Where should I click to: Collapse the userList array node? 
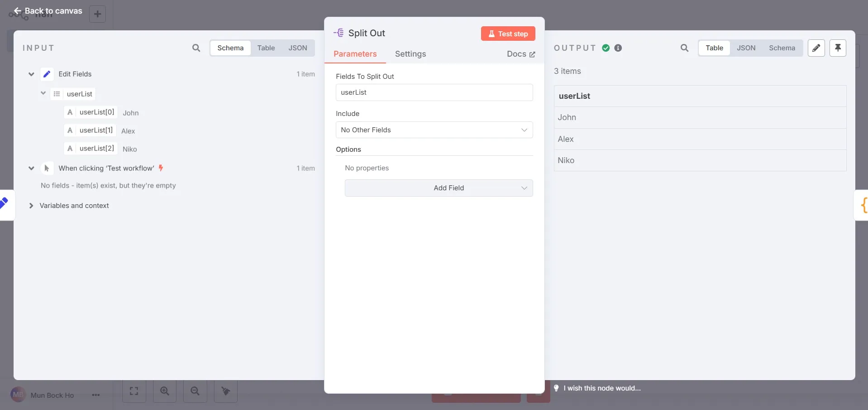point(43,93)
